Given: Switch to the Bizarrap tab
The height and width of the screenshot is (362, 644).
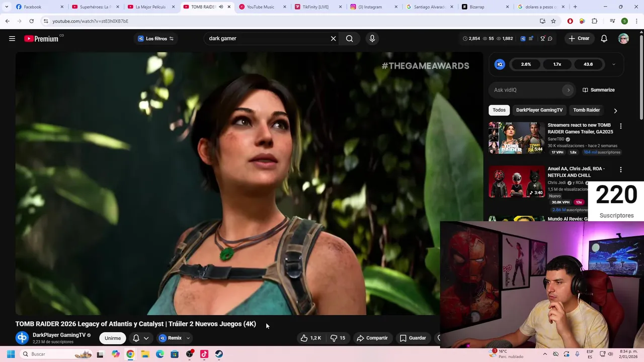Looking at the screenshot, I should (x=485, y=7).
